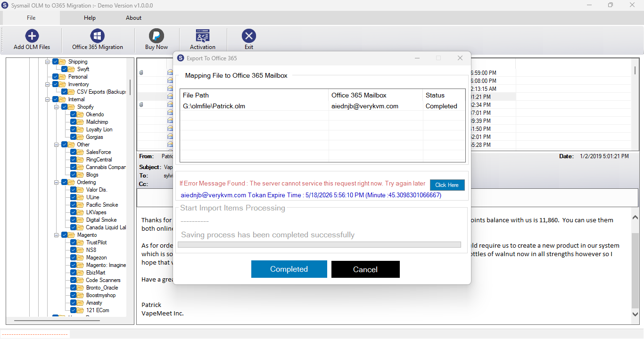The height and width of the screenshot is (339, 644).
Task: Open the About menu
Action: pyautogui.click(x=133, y=18)
